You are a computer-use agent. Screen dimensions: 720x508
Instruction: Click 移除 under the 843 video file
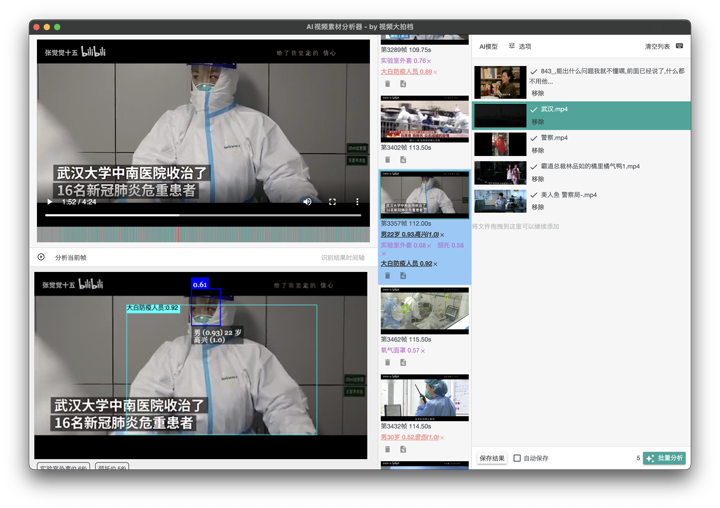click(x=538, y=93)
